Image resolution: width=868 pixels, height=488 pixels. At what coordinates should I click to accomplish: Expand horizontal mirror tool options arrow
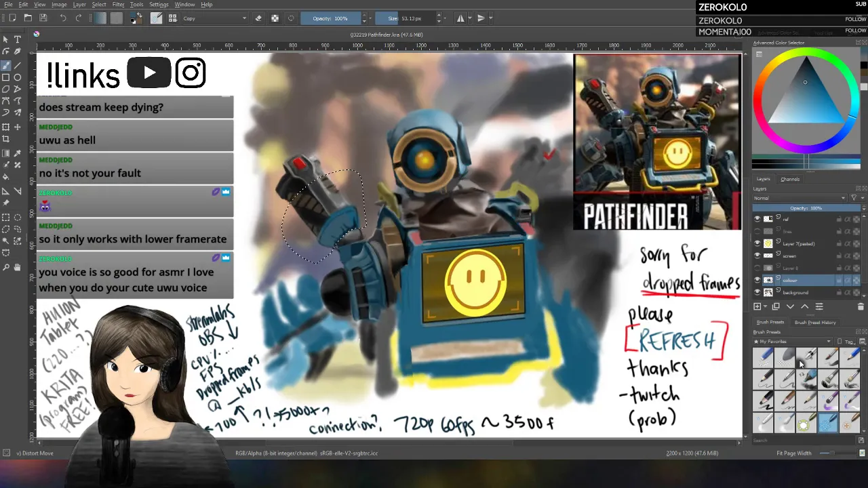point(470,18)
